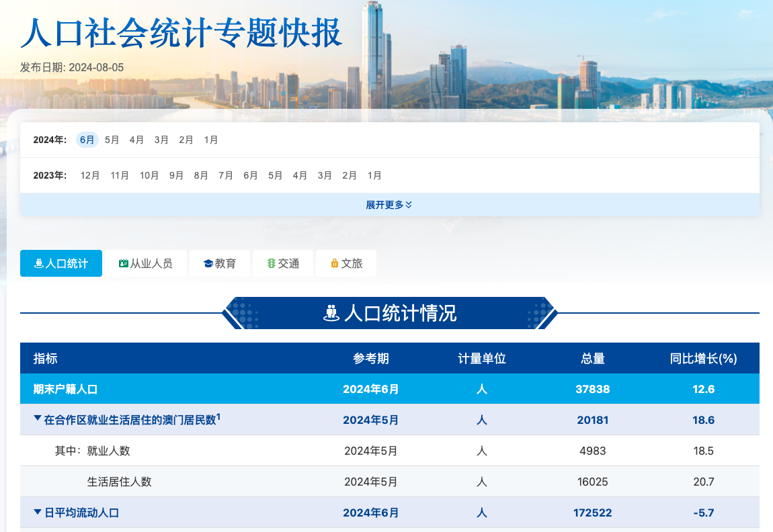This screenshot has width=773, height=532.
Task: Collapse the 在合作区就业生活居住的澳门居民数 row
Action: pos(38,419)
